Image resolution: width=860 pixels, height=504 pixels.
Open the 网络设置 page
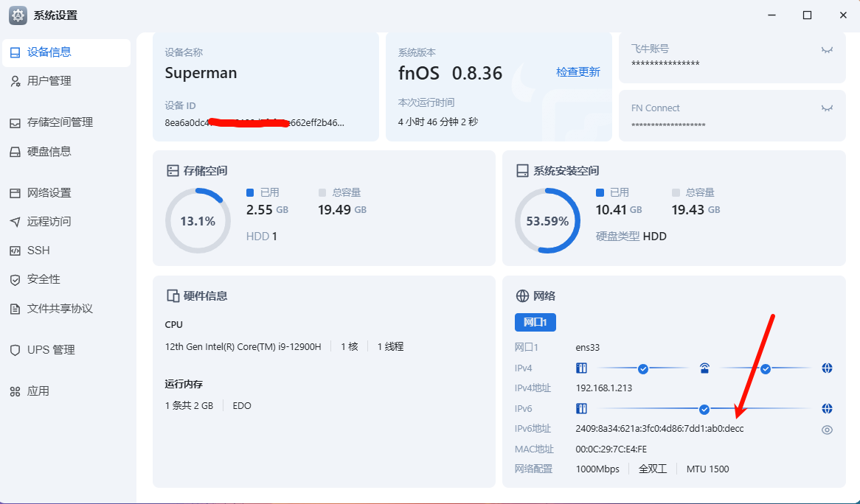[49, 193]
